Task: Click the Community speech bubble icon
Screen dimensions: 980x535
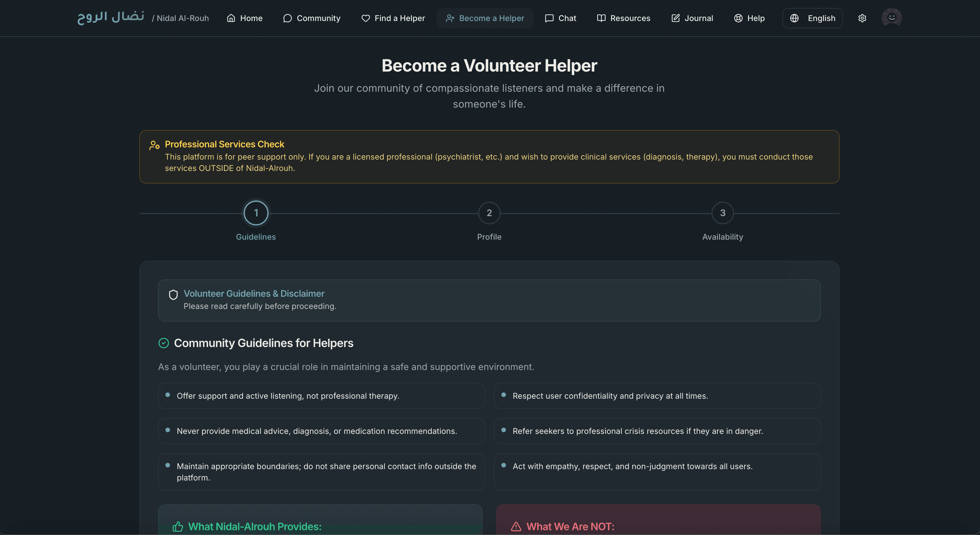Action: click(x=288, y=18)
